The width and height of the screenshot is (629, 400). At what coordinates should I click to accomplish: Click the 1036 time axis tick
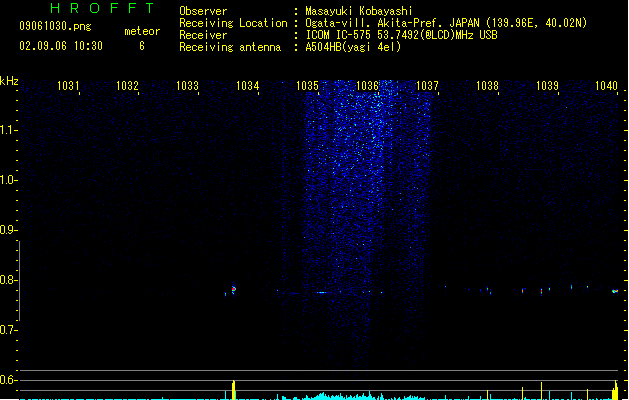[367, 86]
